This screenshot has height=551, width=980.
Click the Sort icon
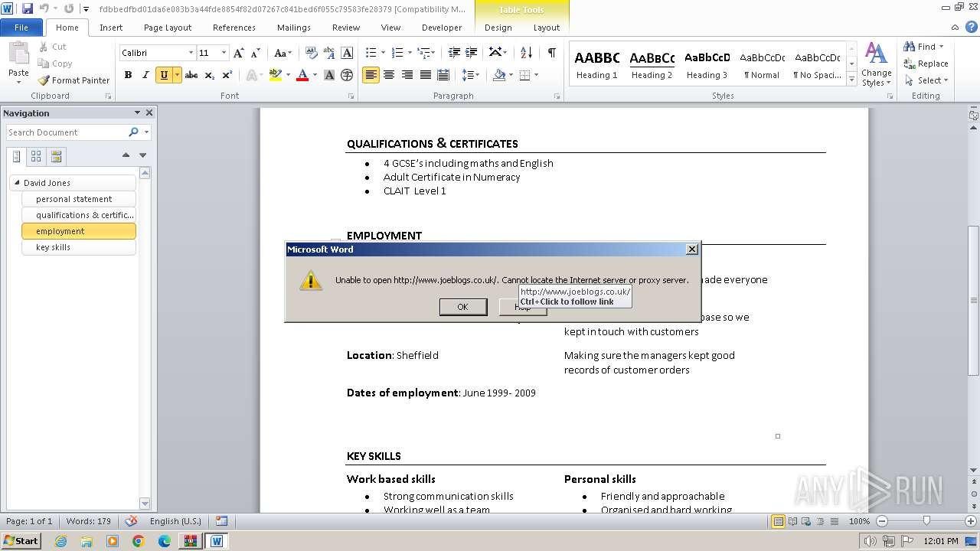pyautogui.click(x=526, y=53)
